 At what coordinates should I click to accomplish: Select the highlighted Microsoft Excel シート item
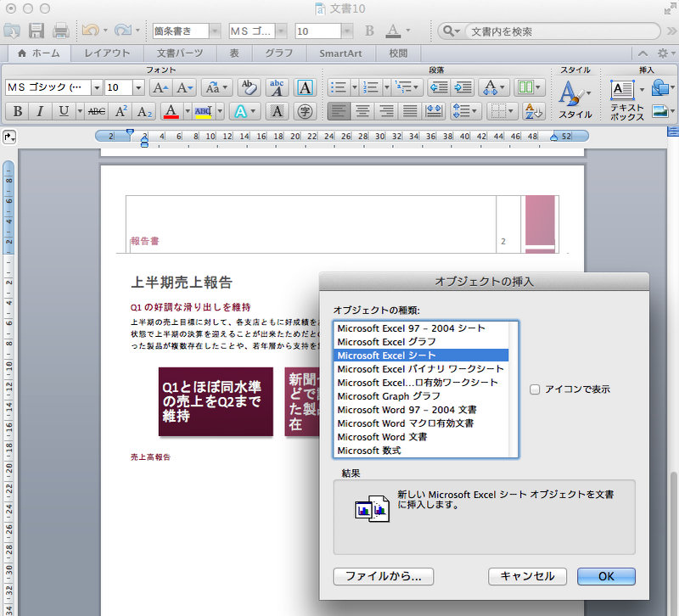pyautogui.click(x=421, y=356)
